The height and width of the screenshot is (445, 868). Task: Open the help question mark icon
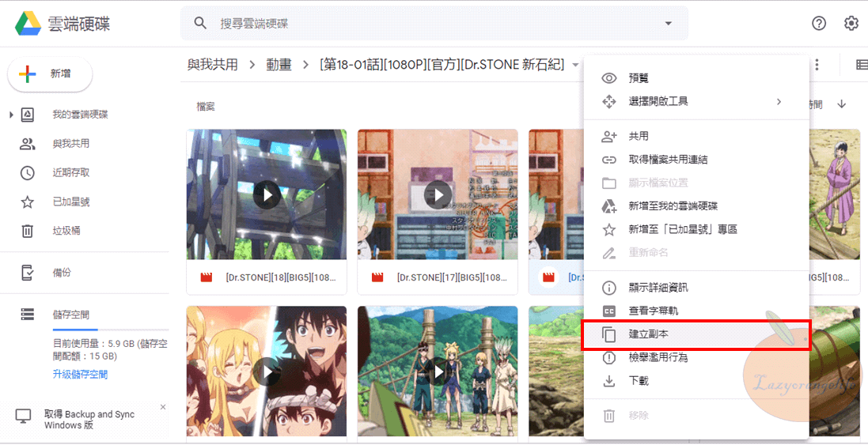pos(819,24)
